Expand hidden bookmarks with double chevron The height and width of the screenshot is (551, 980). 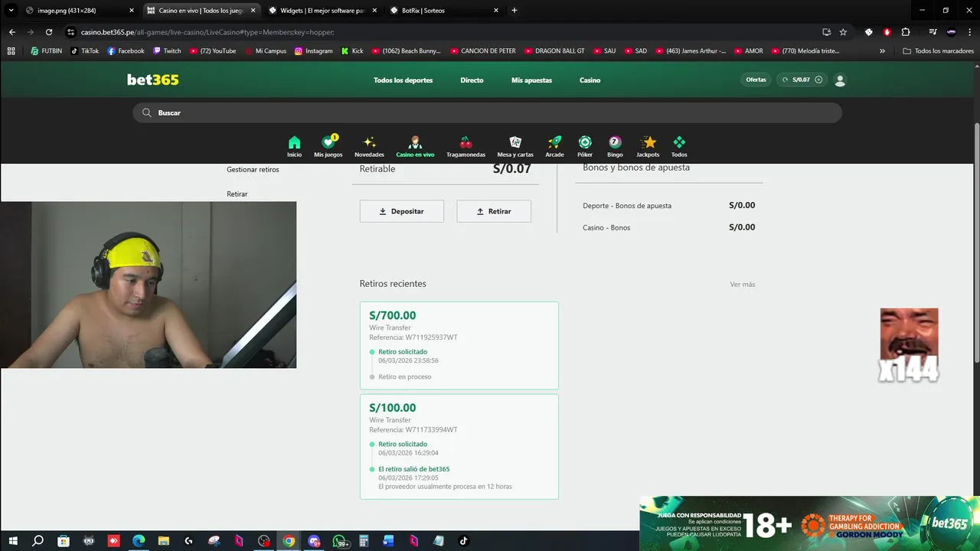882,51
